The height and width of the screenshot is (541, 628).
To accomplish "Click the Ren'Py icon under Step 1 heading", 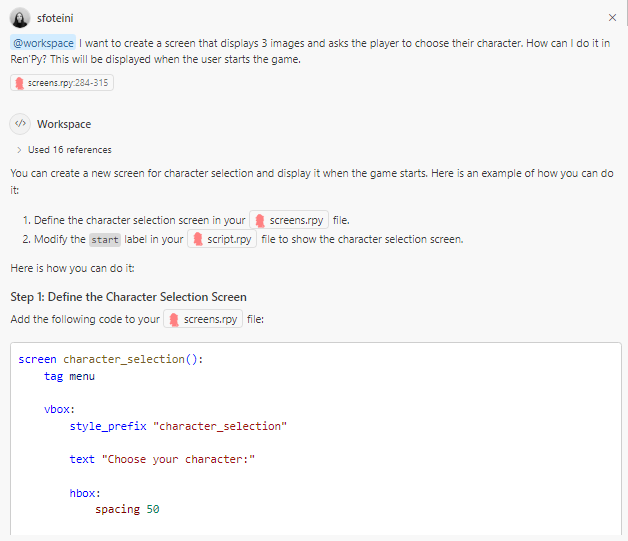I will [x=174, y=320].
